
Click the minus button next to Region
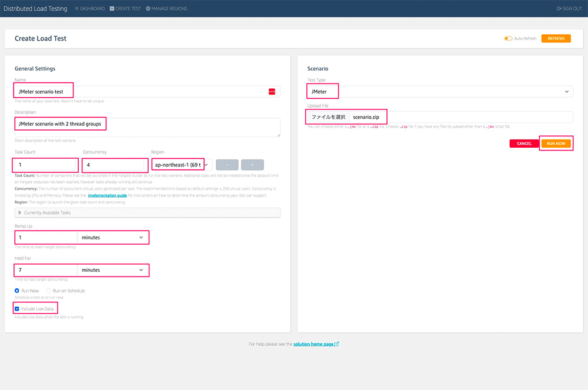[227, 165]
